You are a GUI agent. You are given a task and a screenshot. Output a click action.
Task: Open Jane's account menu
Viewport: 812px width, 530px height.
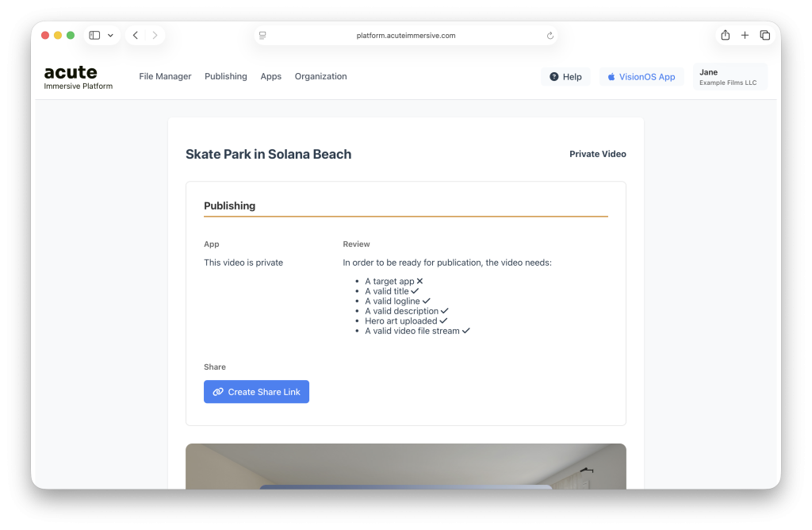pos(730,77)
